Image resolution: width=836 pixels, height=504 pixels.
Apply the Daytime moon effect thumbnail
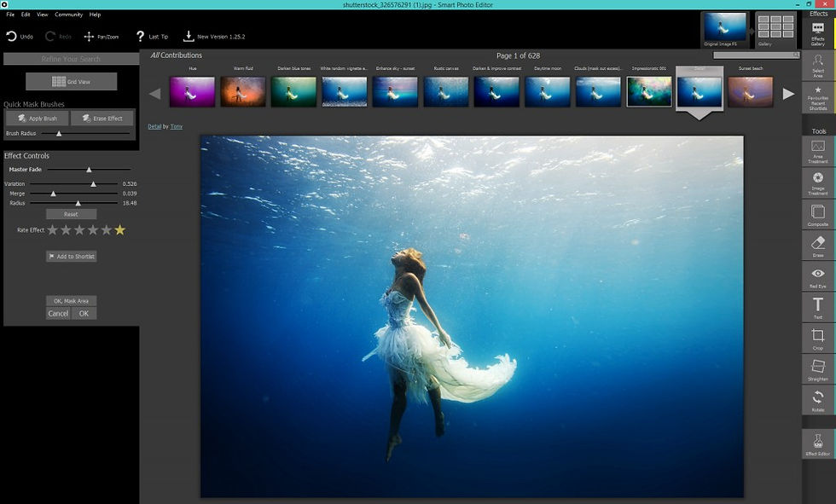coord(548,91)
